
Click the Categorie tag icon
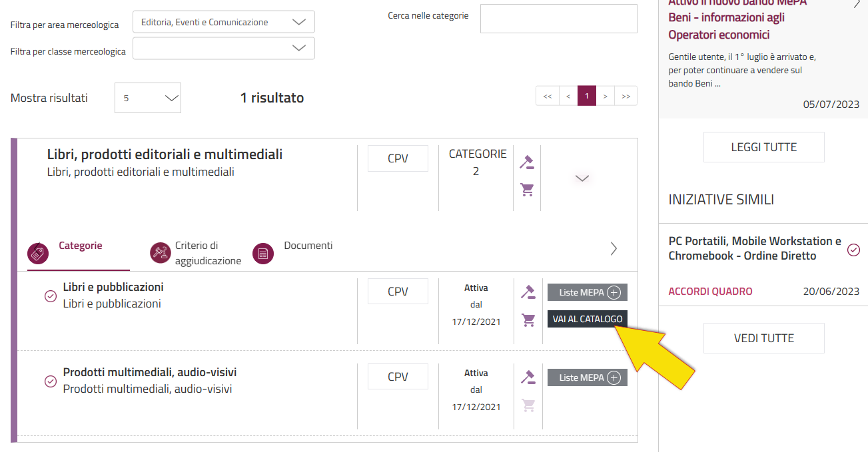click(38, 253)
